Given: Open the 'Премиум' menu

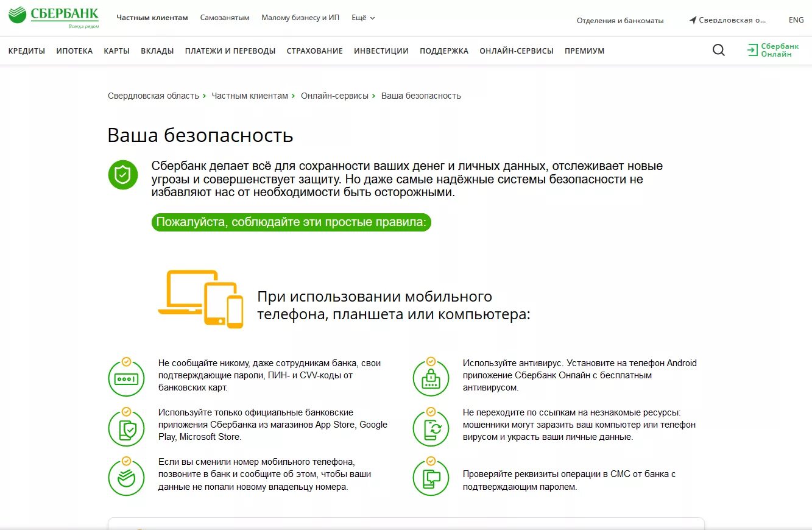Looking at the screenshot, I should (x=585, y=51).
